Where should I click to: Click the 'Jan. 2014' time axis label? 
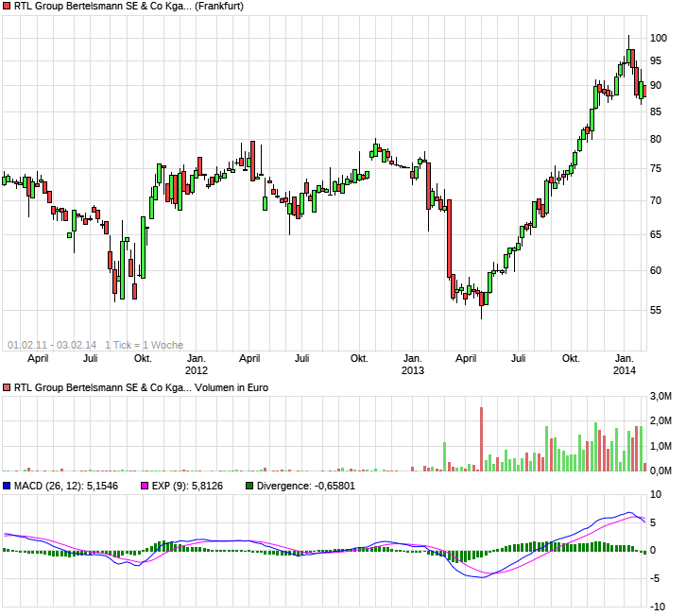pos(625,365)
